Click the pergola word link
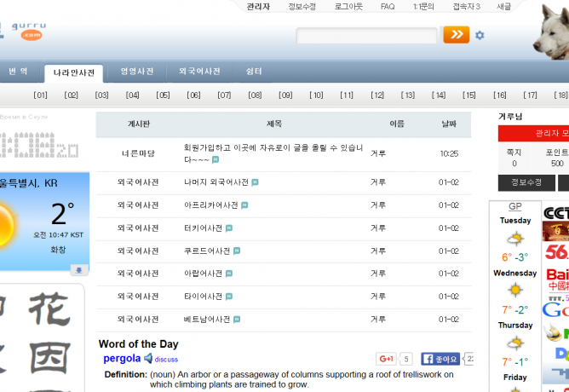The image size is (569, 392). (x=122, y=358)
